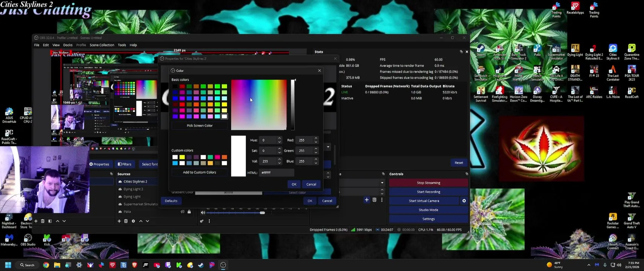Screen dimensions: 644x271
Task: Click the Red value spinner arrows
Action: pos(316,140)
